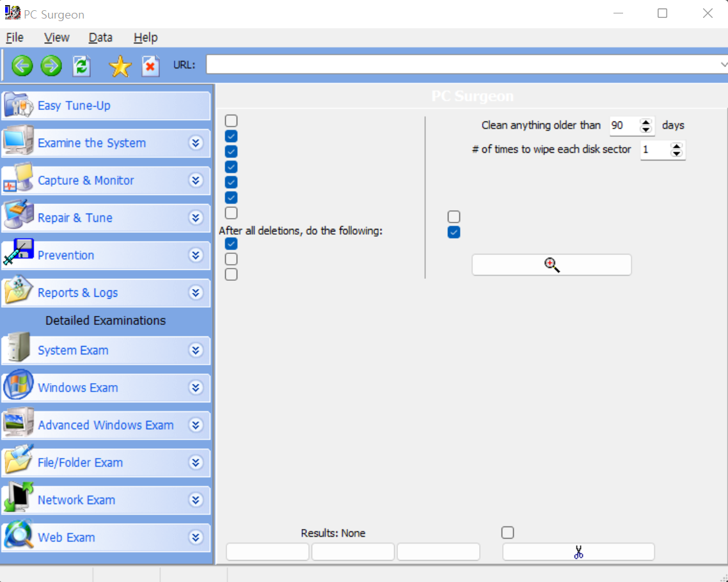The height and width of the screenshot is (582, 728).
Task: Click the Easy Tune-Up tools icon
Action: (18, 106)
